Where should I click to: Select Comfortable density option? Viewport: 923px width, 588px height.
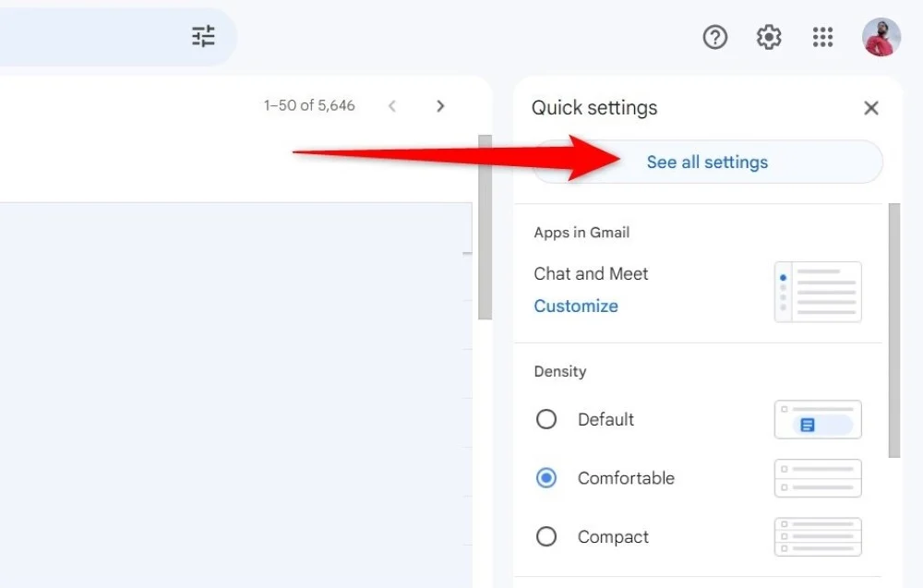pos(546,478)
